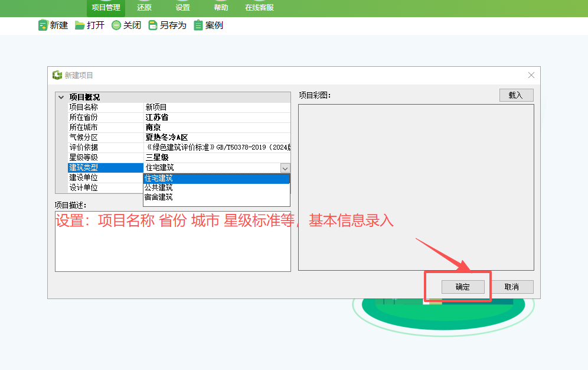The height and width of the screenshot is (370, 588).
Task: Select the 关闭 toolbar icon
Action: 116,25
